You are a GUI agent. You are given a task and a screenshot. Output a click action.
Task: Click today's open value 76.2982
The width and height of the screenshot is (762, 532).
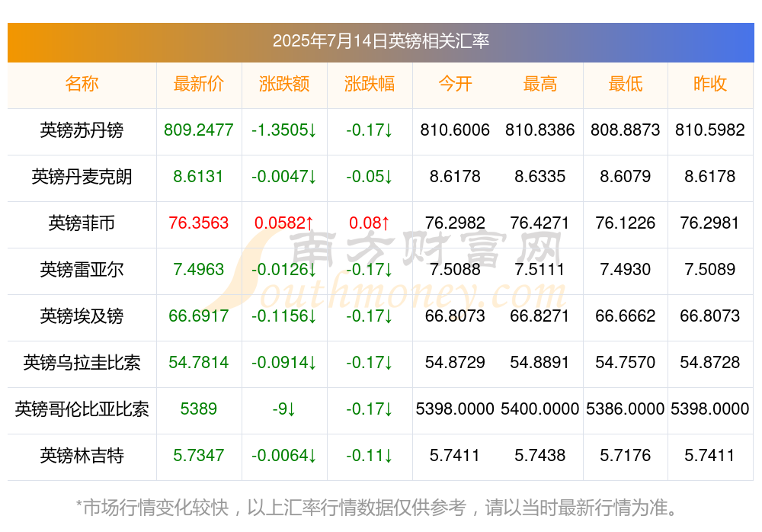(455, 223)
